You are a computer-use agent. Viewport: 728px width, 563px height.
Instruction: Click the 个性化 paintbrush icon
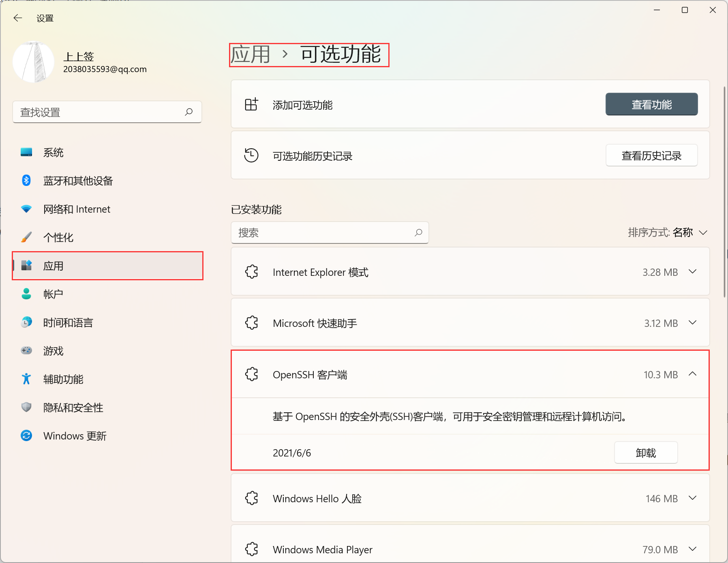(26, 237)
